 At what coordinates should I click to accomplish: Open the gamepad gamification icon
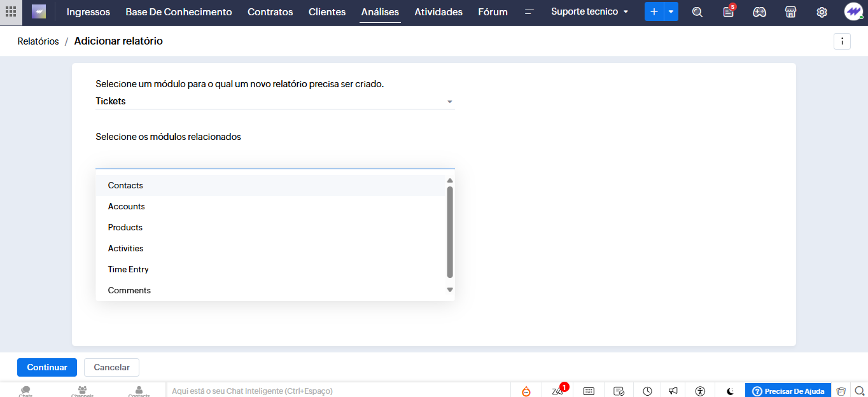click(x=759, y=12)
